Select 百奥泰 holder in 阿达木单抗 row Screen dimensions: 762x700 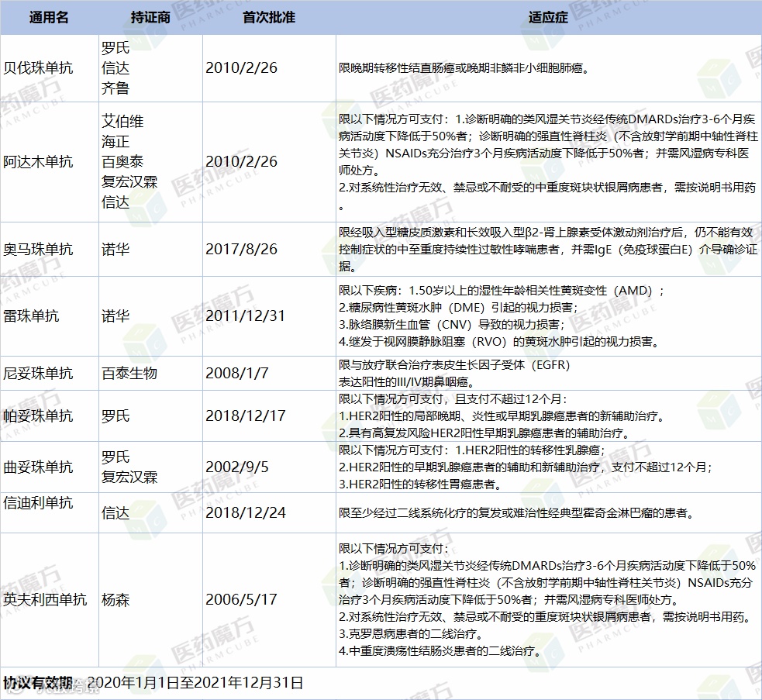(x=122, y=161)
